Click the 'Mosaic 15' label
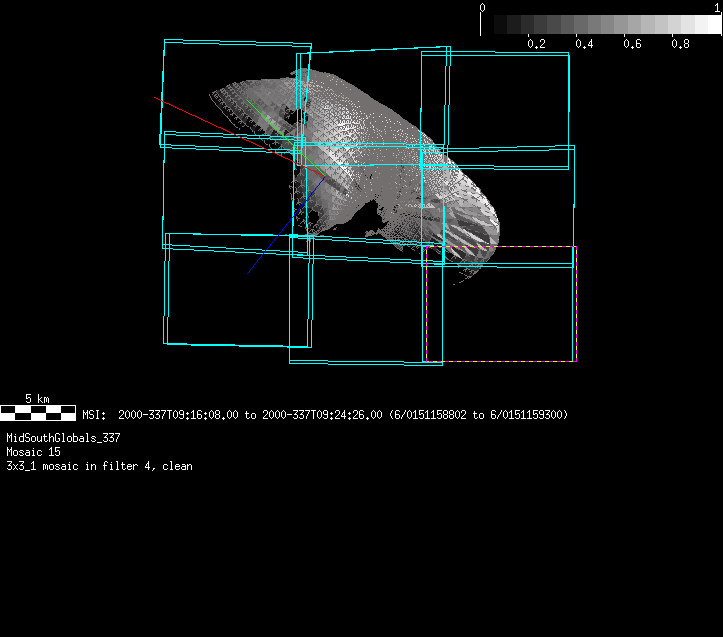The height and width of the screenshot is (637, 723). (31, 452)
